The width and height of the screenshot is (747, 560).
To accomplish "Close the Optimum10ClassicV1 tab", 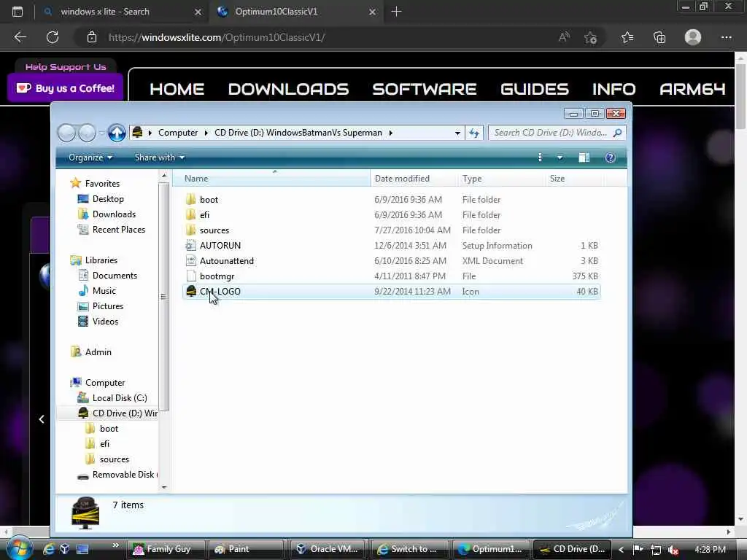I will pos(373,12).
